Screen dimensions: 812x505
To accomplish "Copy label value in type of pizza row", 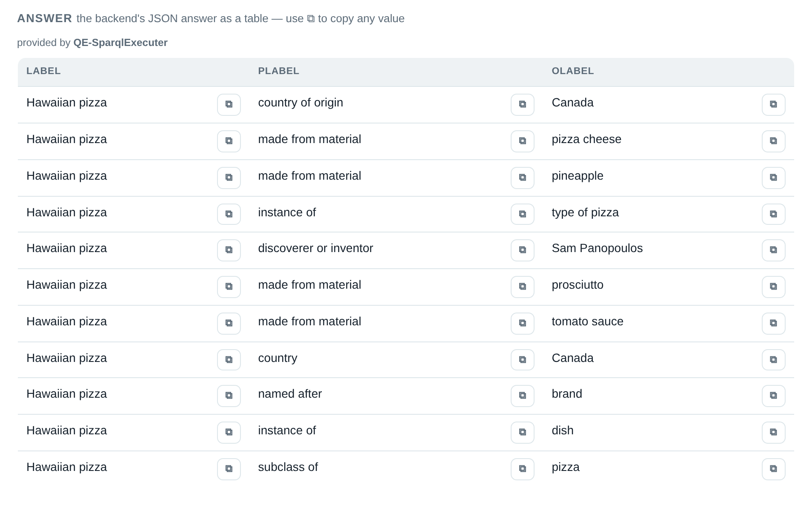I will pyautogui.click(x=229, y=214).
